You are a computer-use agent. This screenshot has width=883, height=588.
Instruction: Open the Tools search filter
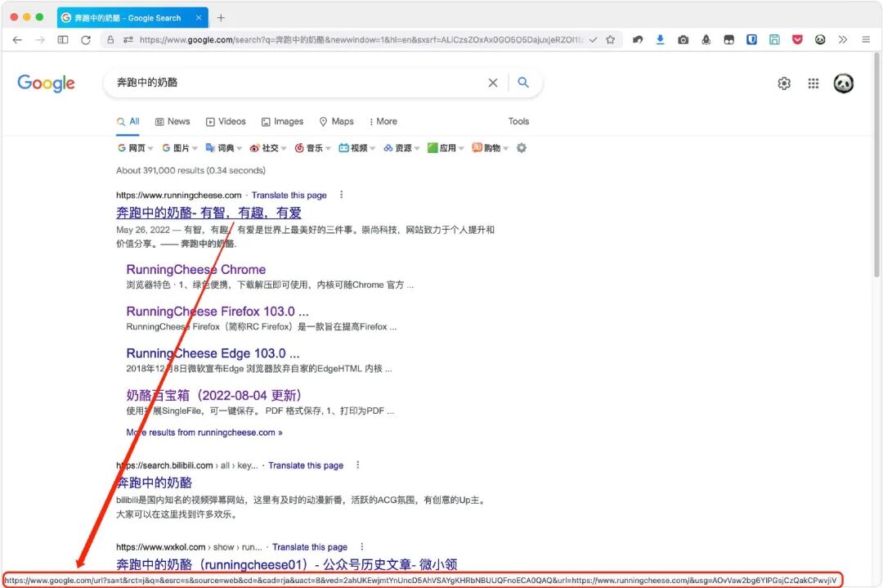click(x=518, y=122)
